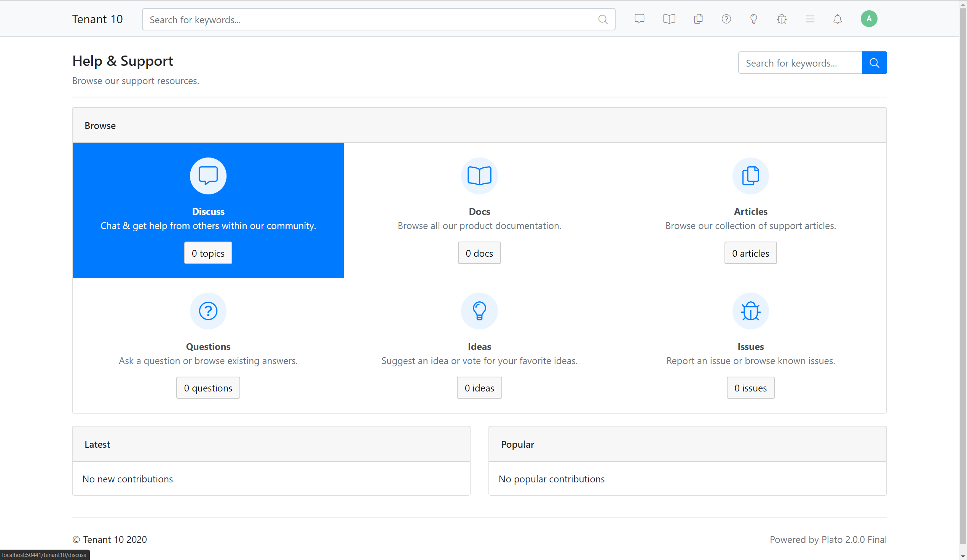967x560 pixels.
Task: Click the 0 ideas button
Action: click(x=479, y=388)
